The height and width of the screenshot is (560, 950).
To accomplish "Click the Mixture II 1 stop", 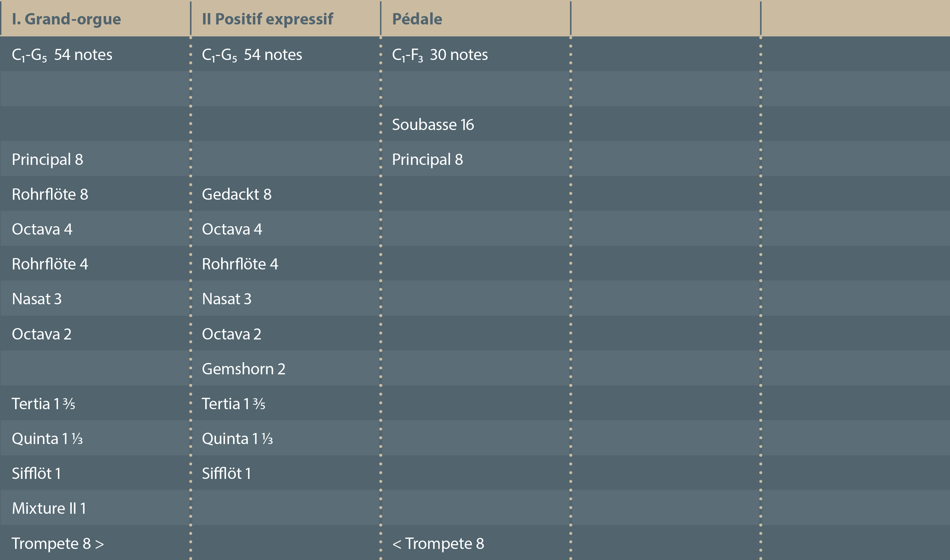I will pos(49,508).
